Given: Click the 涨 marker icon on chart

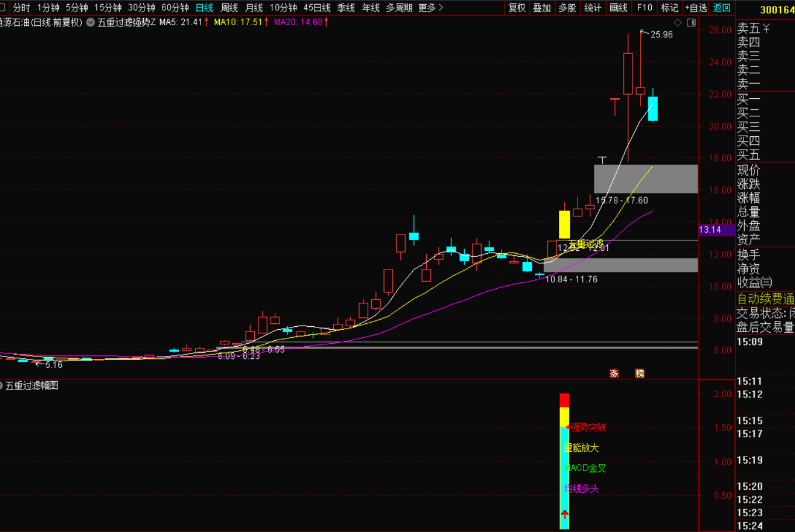Looking at the screenshot, I should pos(614,374).
